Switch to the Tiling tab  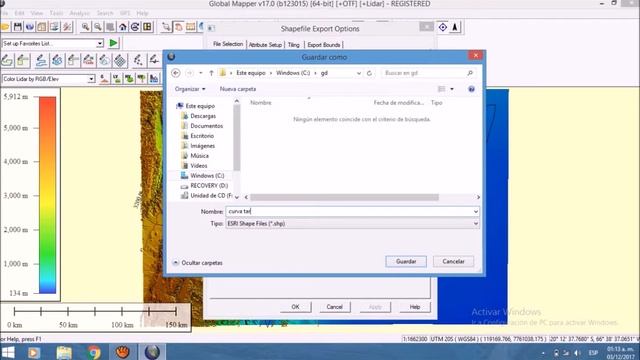[293, 45]
